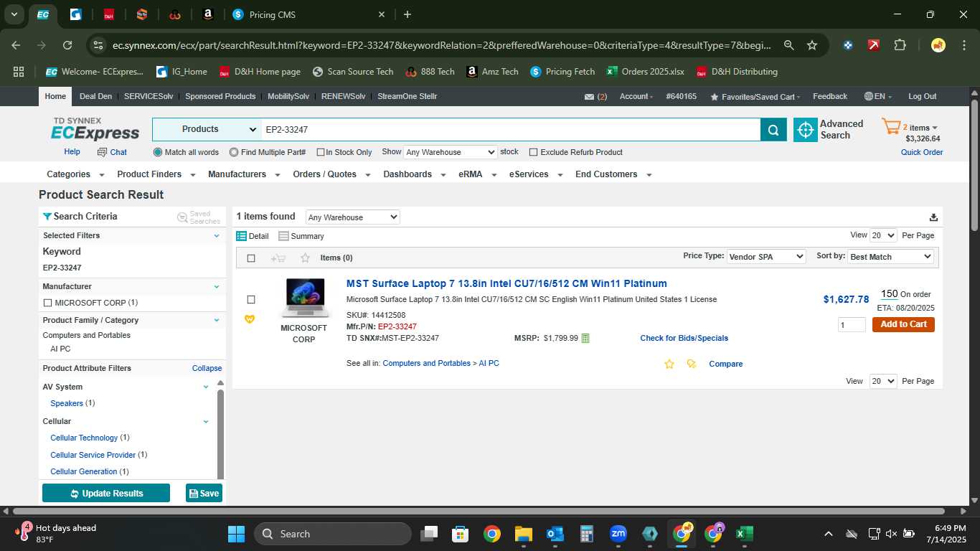Click Add to Cart button

coord(903,324)
